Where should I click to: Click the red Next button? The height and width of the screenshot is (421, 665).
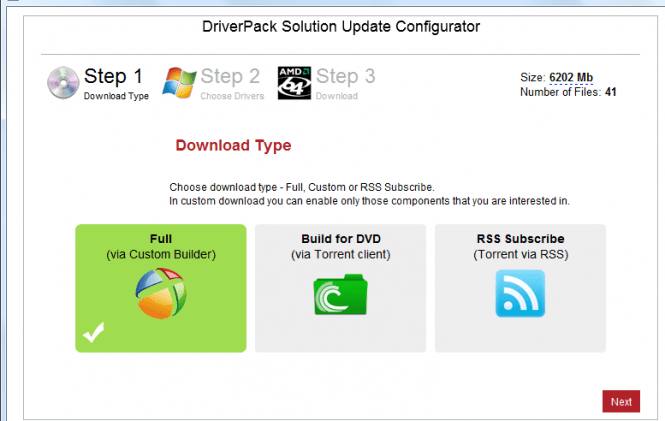pyautogui.click(x=621, y=401)
